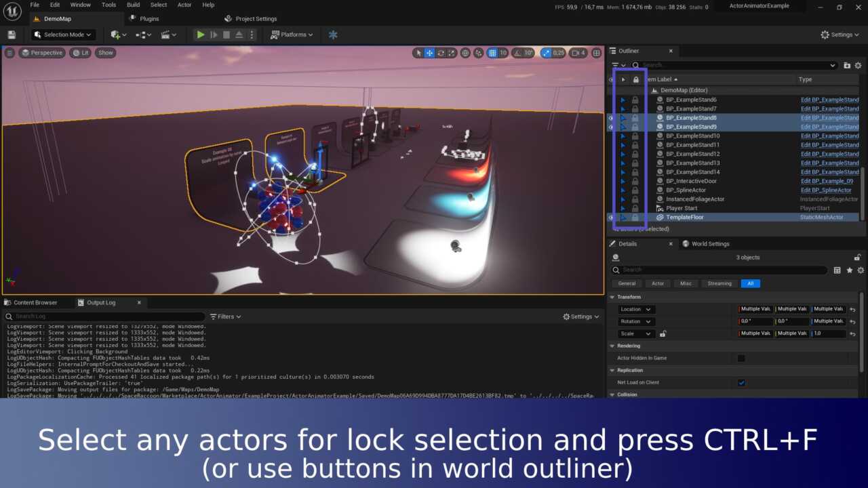Click the Show flags button

pos(106,53)
